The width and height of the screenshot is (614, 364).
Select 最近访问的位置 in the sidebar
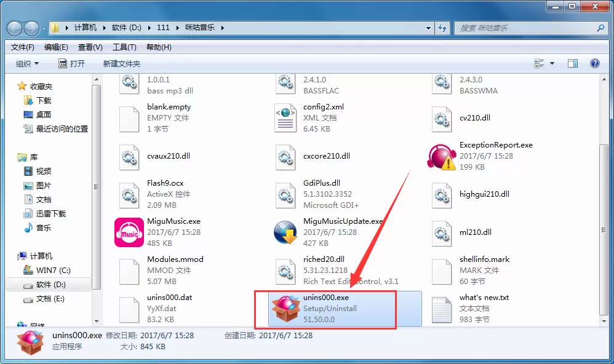point(62,129)
